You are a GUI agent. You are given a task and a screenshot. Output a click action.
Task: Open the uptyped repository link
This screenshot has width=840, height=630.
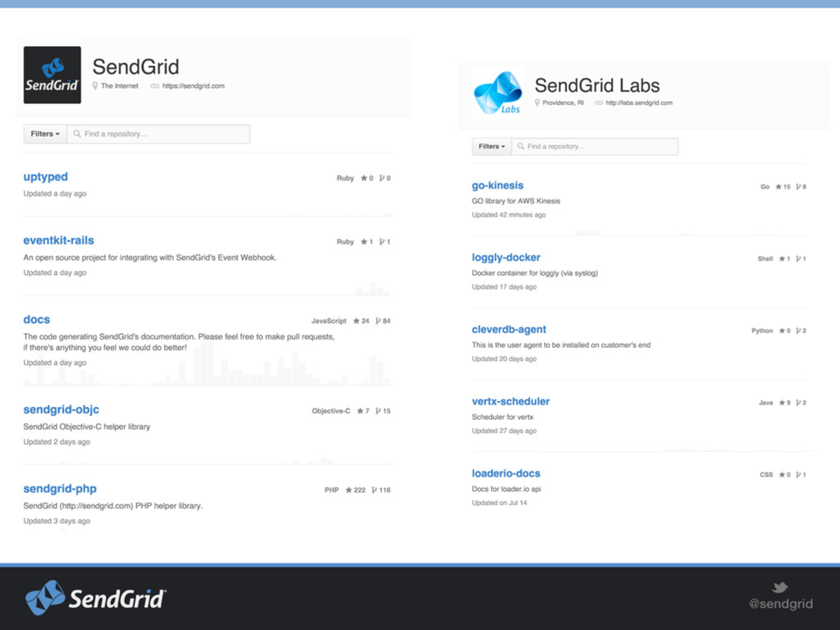tap(46, 177)
